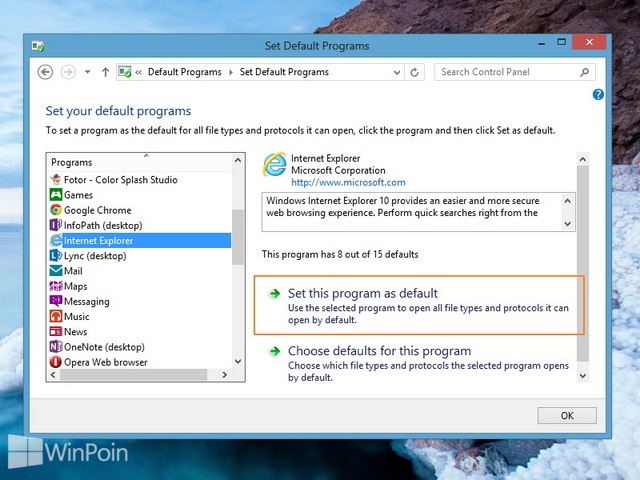This screenshot has width=640, height=480.
Task: Click the Control Panel address bar icon
Action: point(125,72)
